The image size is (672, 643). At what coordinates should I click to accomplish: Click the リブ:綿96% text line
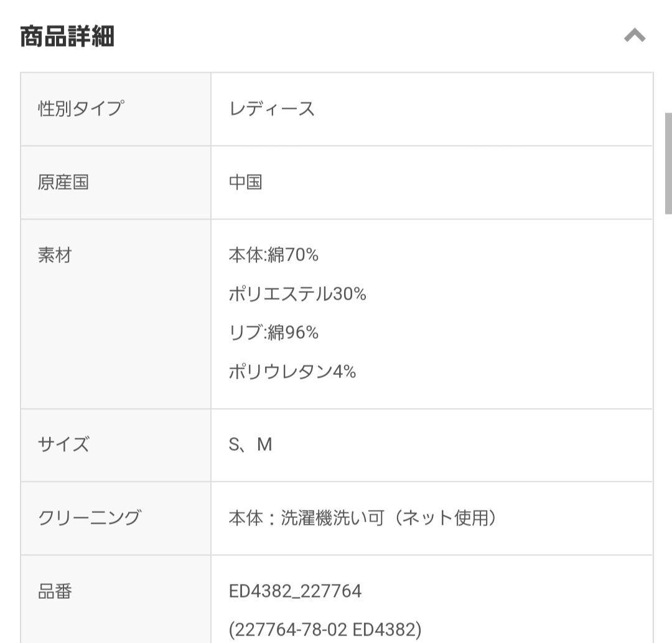(273, 333)
